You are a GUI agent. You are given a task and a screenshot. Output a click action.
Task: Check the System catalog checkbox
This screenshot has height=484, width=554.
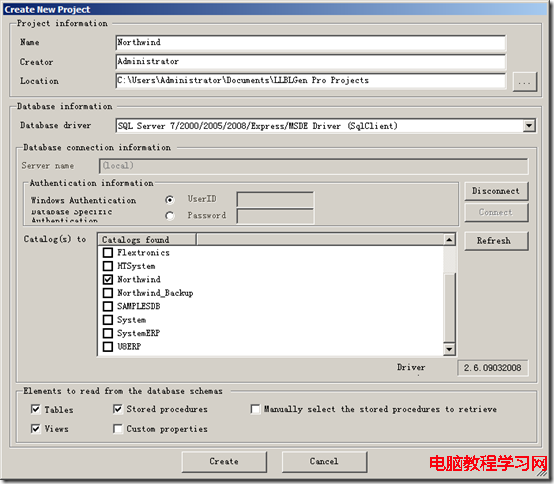tap(108, 320)
